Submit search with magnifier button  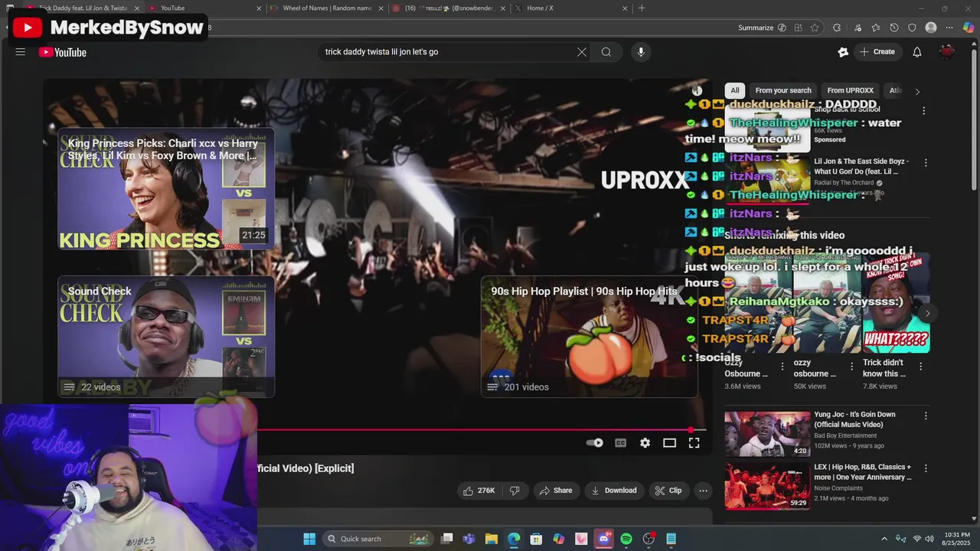[x=606, y=52]
